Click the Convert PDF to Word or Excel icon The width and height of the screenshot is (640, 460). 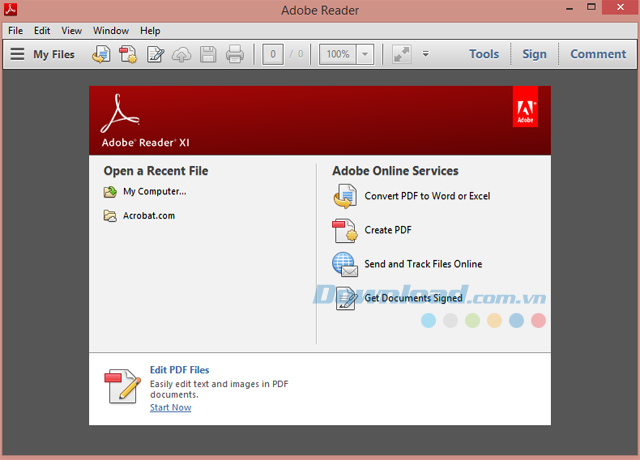pyautogui.click(x=345, y=196)
